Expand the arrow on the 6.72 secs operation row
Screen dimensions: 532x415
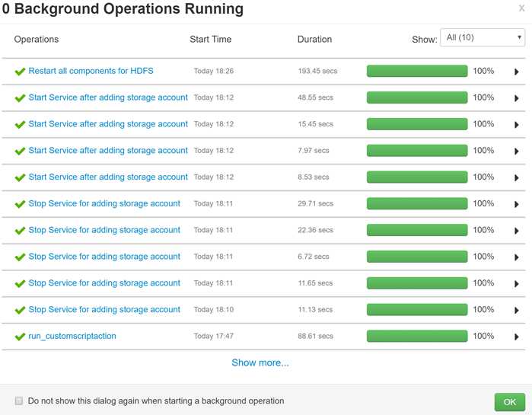tap(516, 257)
